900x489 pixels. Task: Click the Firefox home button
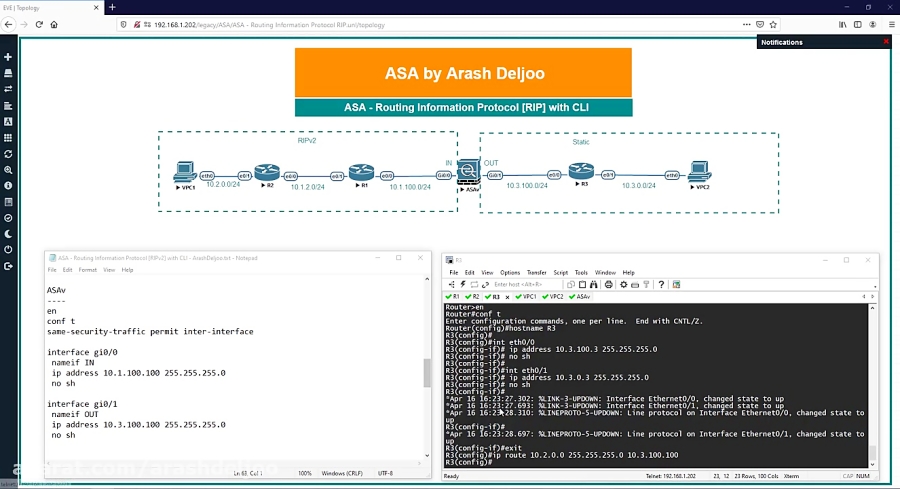(54, 25)
